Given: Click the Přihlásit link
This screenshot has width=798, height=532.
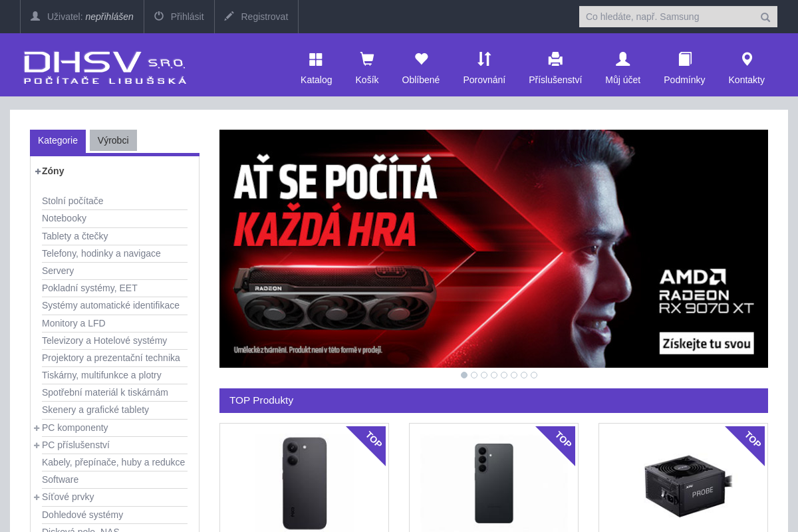Looking at the screenshot, I should pos(188,17).
